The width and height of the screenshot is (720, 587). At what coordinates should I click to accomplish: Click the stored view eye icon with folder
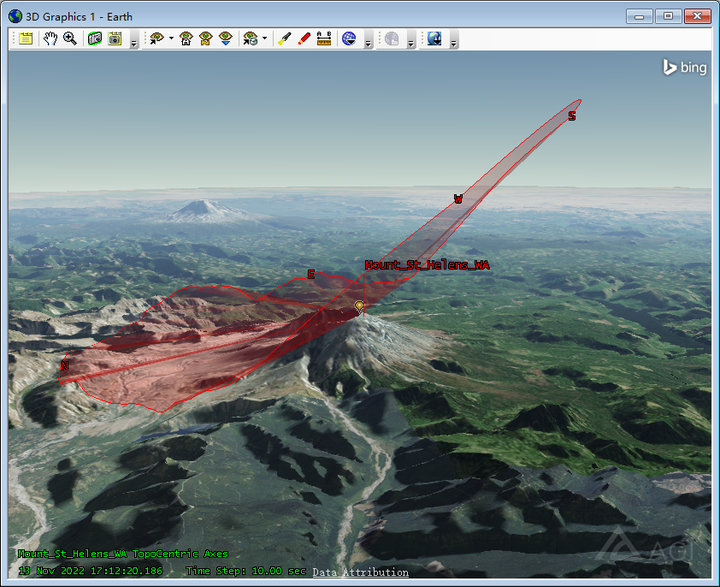[x=206, y=39]
